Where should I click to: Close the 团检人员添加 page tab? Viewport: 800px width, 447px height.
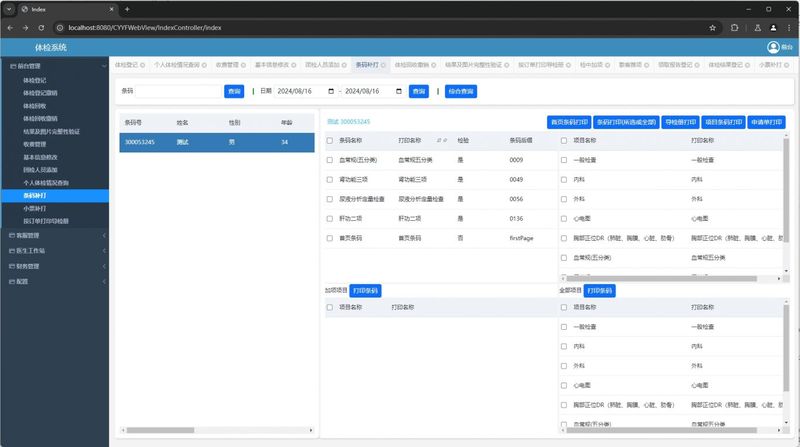pyautogui.click(x=344, y=65)
